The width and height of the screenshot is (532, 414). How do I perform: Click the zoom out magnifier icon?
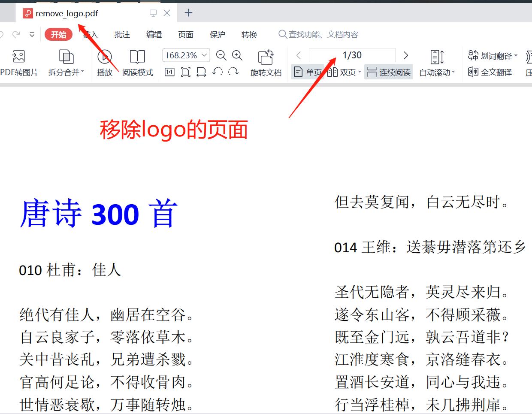(x=221, y=55)
